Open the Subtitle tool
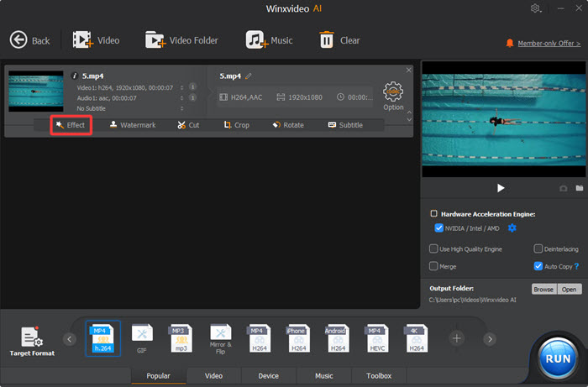The width and height of the screenshot is (588, 387). click(x=345, y=125)
